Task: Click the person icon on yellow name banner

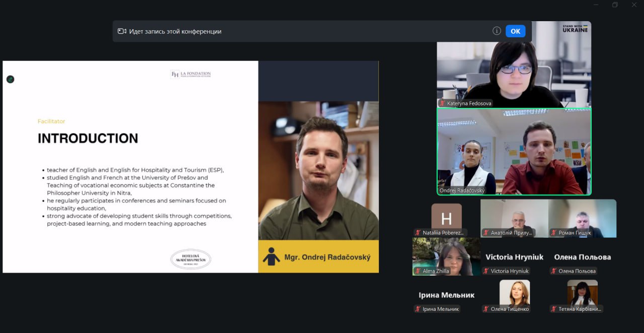Action: (x=271, y=256)
